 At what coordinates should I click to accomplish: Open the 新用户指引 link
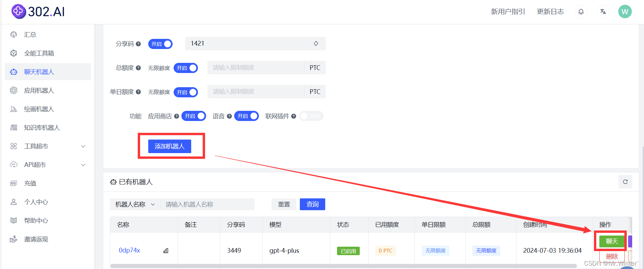pyautogui.click(x=508, y=11)
